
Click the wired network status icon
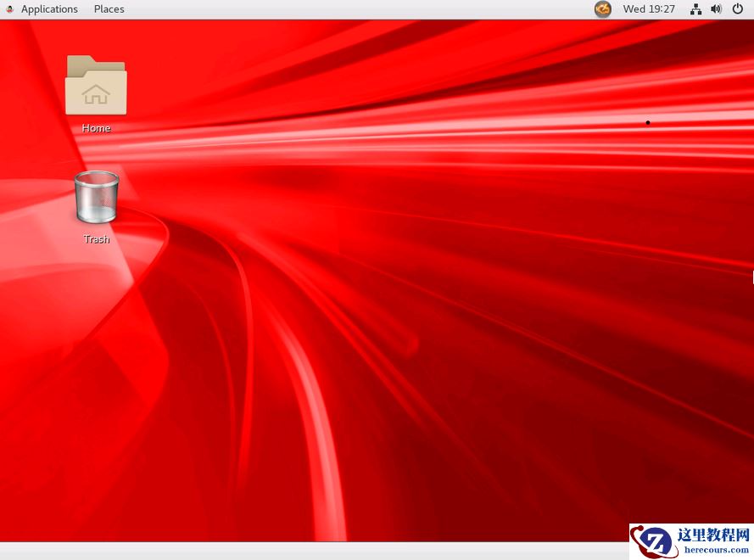coord(695,9)
